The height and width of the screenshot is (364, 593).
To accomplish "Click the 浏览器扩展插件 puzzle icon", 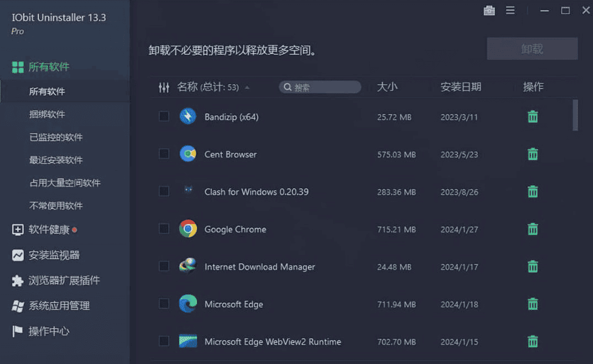I will (x=18, y=280).
